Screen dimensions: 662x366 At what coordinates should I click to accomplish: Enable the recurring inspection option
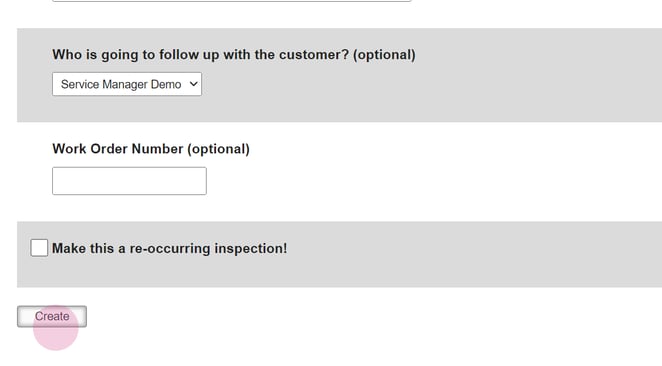[x=39, y=248]
